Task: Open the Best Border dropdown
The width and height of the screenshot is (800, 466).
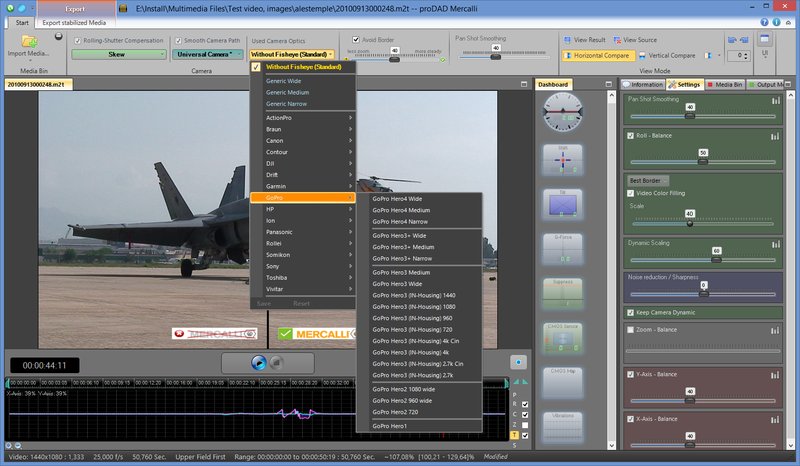Action: pyautogui.click(x=648, y=181)
